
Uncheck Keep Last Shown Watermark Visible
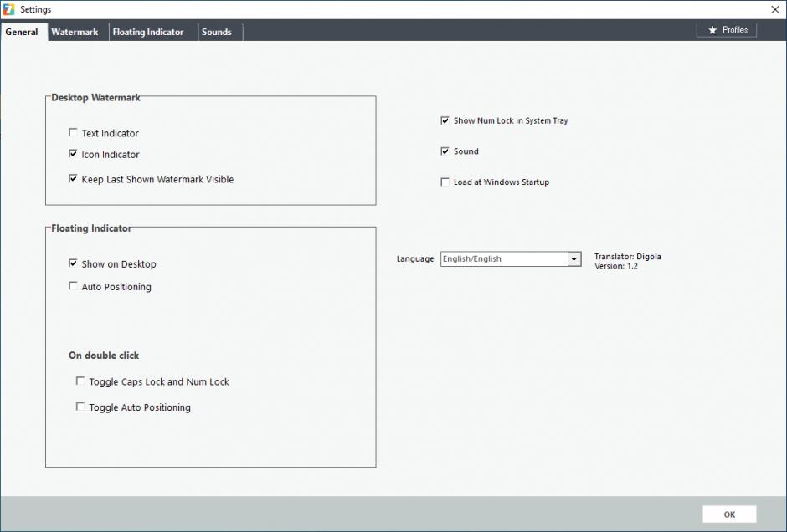click(73, 179)
